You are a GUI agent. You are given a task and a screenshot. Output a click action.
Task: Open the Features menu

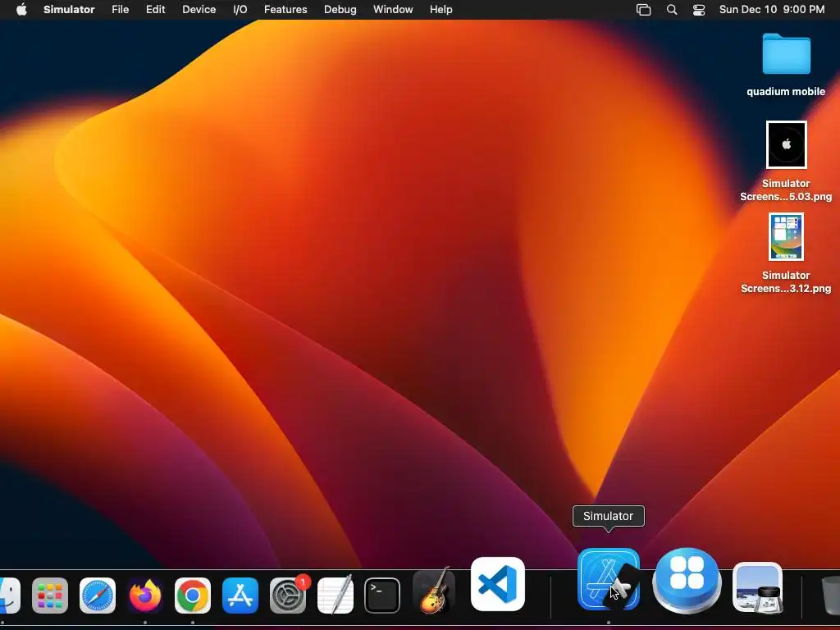tap(285, 10)
